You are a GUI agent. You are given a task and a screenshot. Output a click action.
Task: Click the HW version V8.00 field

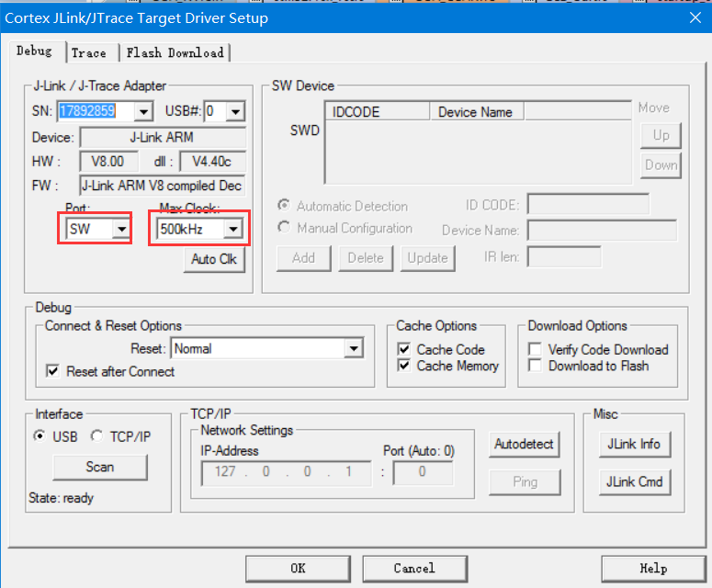[x=108, y=162]
